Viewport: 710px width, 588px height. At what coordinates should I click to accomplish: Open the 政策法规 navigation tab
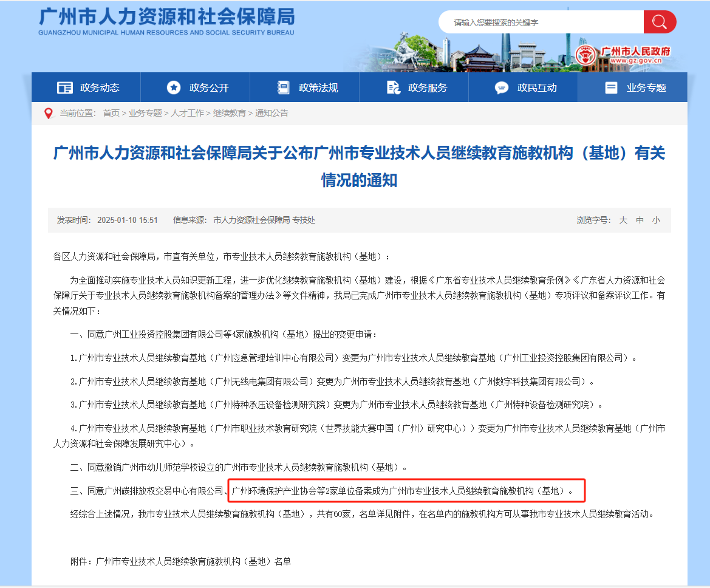[x=305, y=87]
